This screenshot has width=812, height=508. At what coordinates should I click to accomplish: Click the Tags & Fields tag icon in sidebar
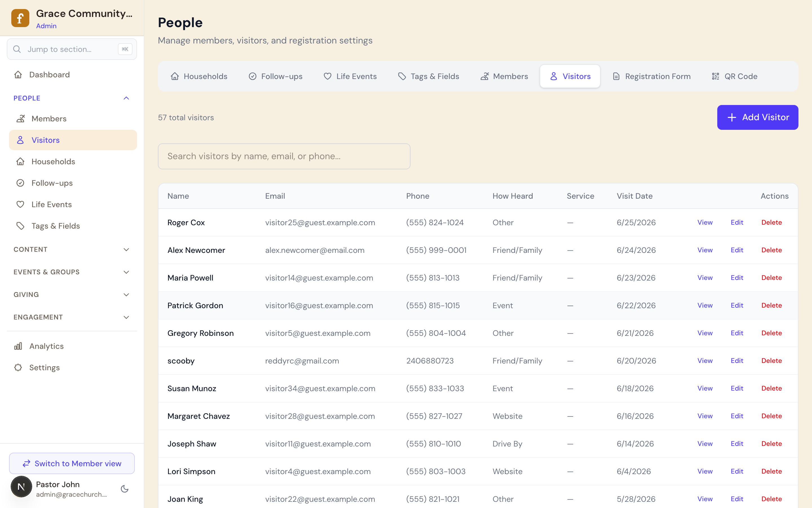tap(21, 226)
